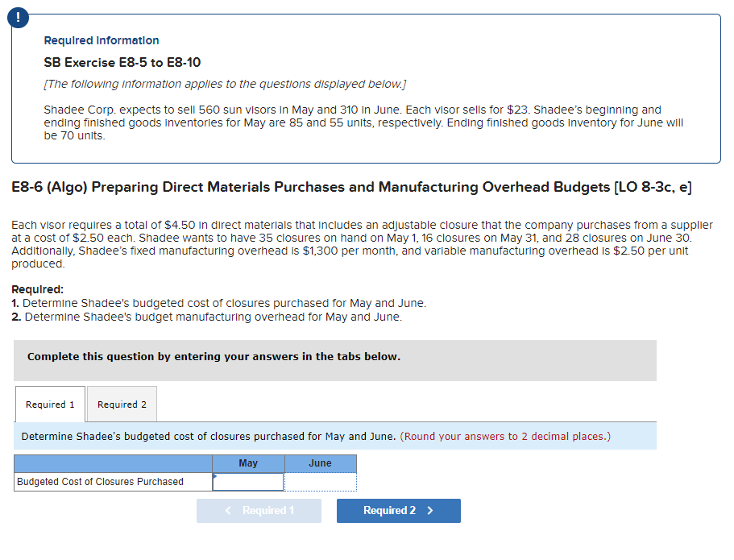Click the SB Exercise E8-5 to E8-10 title

[122, 62]
